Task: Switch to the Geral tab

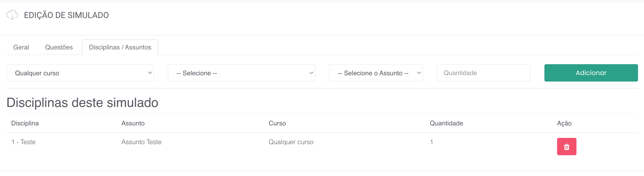Action: [21, 47]
